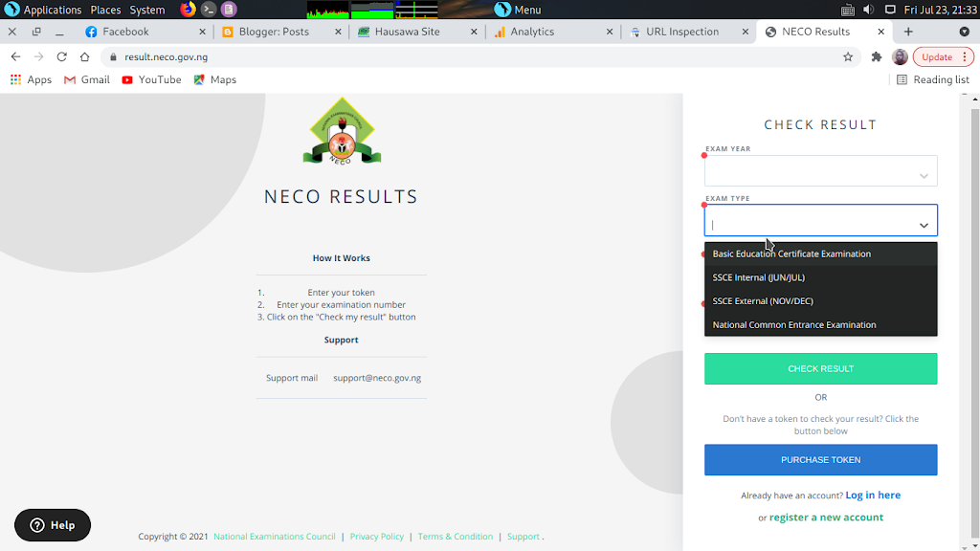
Task: Open the terminal launcher in top panel
Action: pyautogui.click(x=209, y=10)
